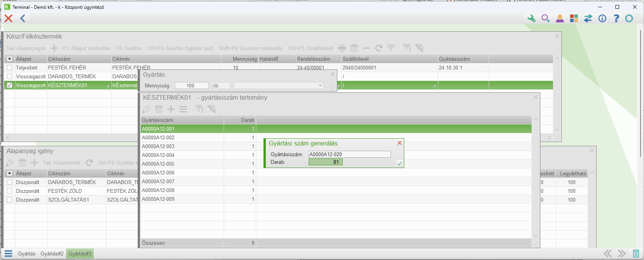Toggle the select-all checkbox in the Alapanyag igény header
644x260 pixels.
tap(10, 173)
